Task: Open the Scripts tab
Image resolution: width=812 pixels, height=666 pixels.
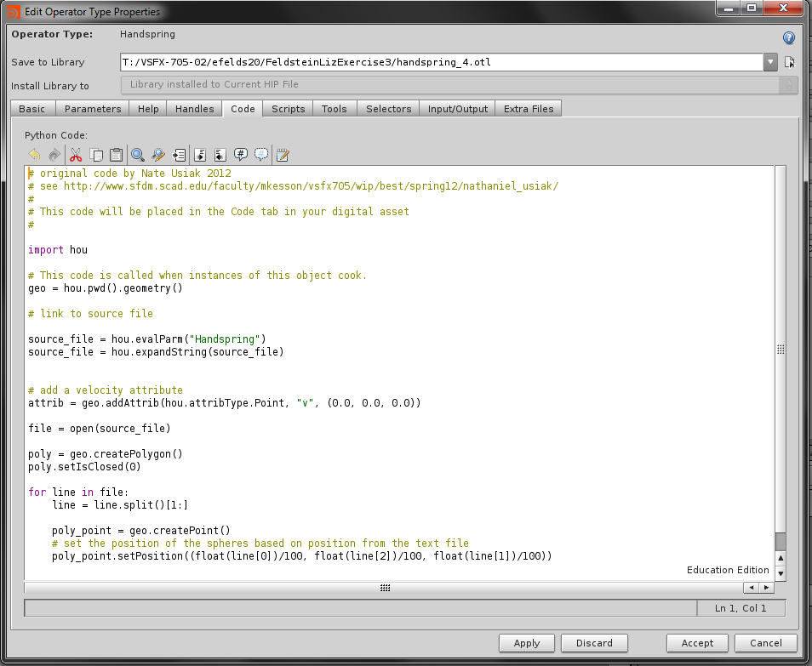Action: tap(288, 108)
